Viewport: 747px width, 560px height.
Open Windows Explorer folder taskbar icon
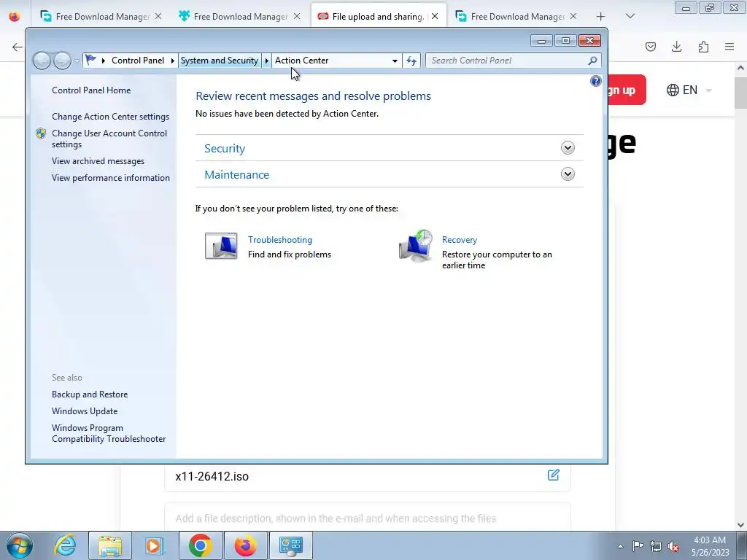(x=110, y=545)
